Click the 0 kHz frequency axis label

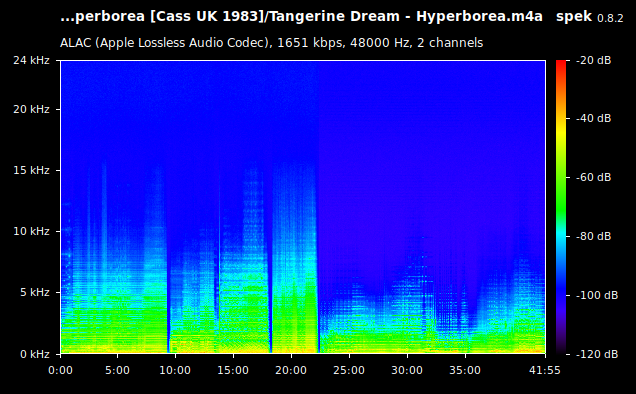[x=35, y=354]
